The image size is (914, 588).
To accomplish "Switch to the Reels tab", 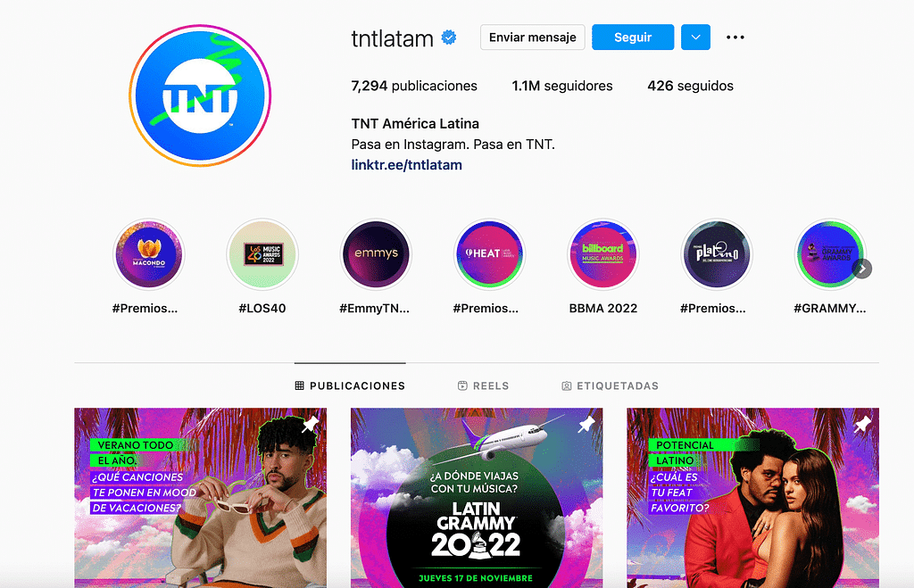I will [x=483, y=385].
